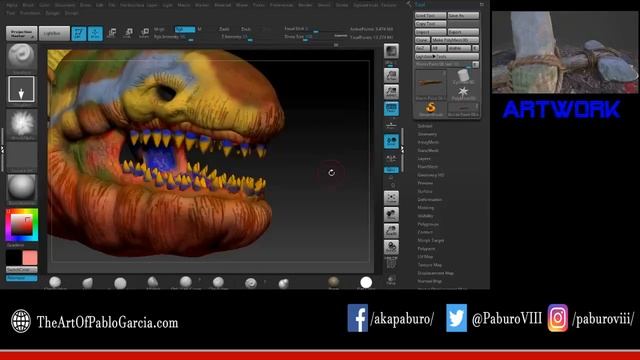Toggle Edit mode button
640x360 pixels.
click(x=79, y=33)
